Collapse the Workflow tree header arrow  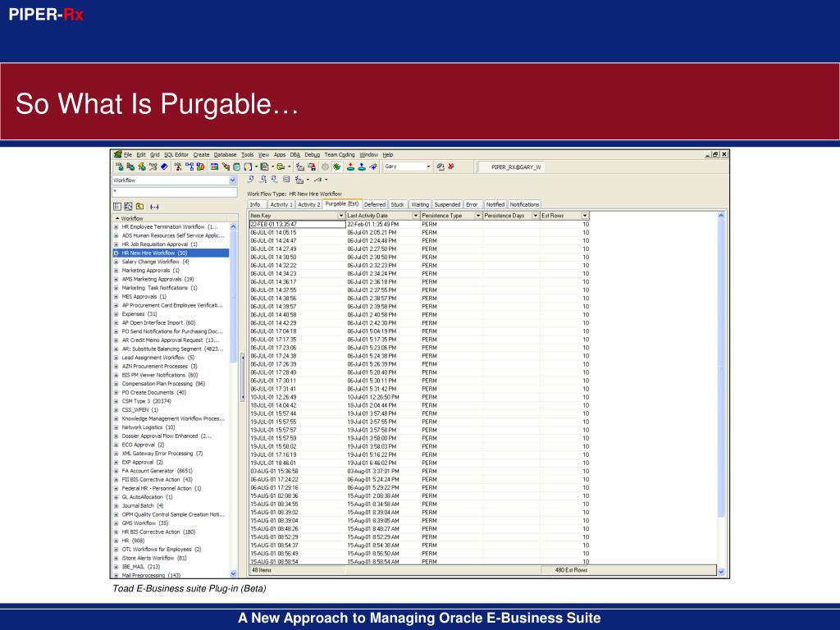coord(117,218)
